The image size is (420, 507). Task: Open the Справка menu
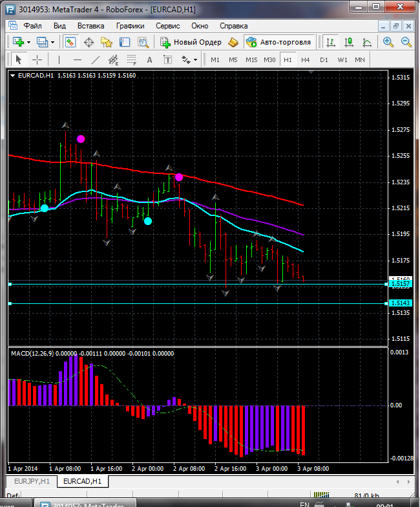(234, 26)
